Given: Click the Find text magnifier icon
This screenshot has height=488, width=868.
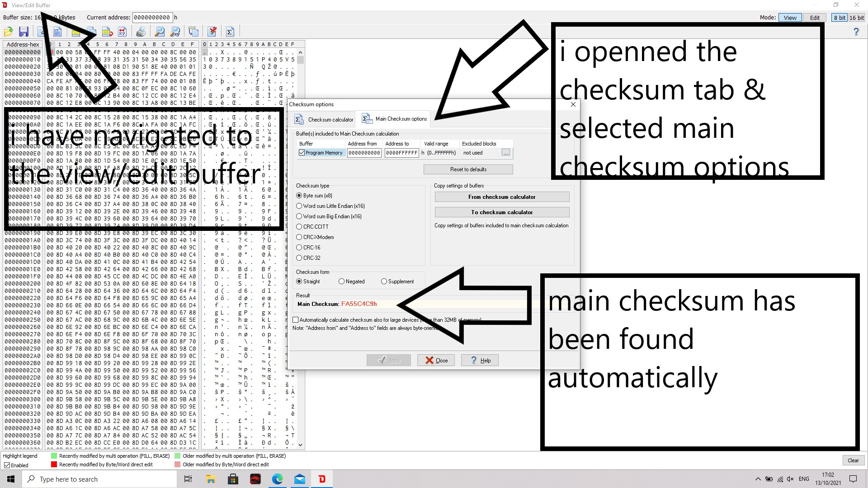Looking at the screenshot, I should 160,32.
